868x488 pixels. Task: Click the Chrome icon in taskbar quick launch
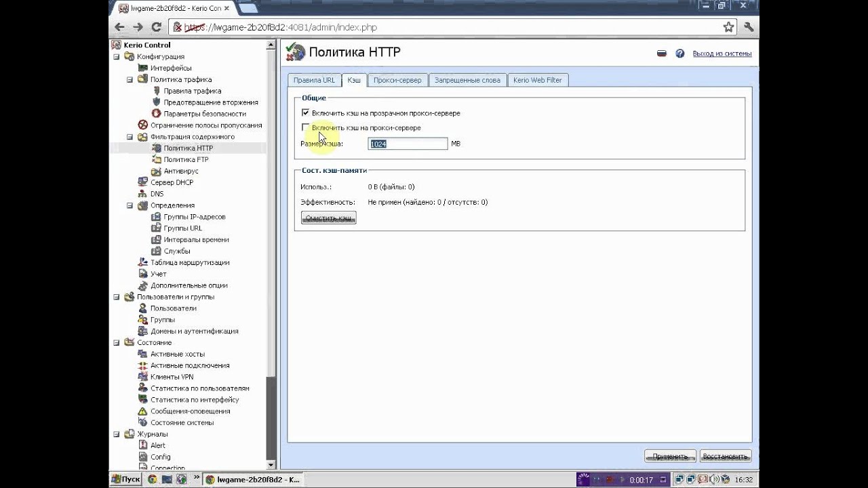[x=152, y=479]
